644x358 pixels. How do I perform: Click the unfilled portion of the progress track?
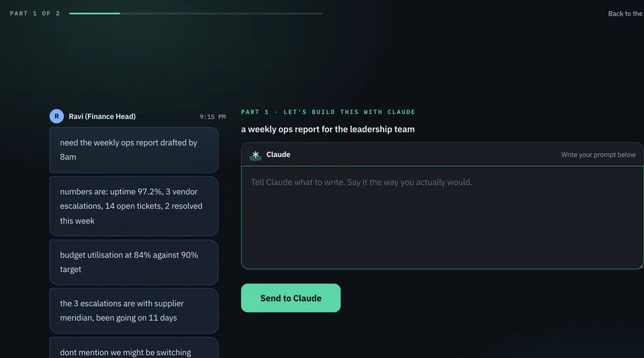click(221, 14)
